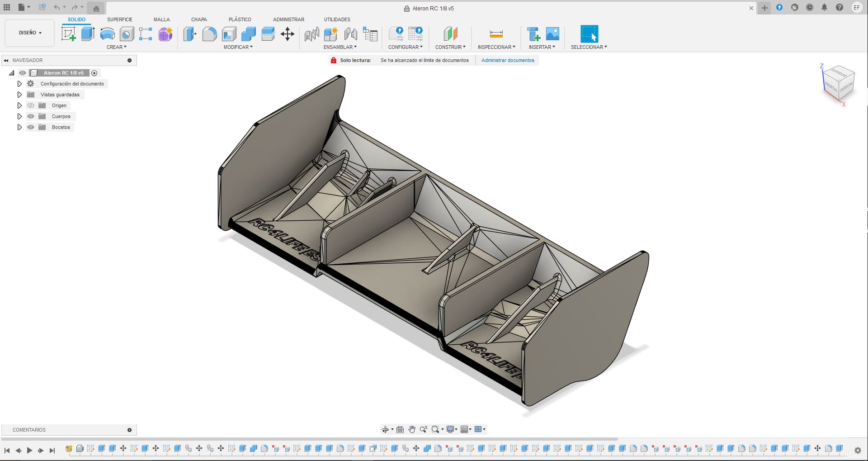Click the horizontal scrollbar above the timeline
This screenshot has height=461, width=868.
(x=310, y=439)
